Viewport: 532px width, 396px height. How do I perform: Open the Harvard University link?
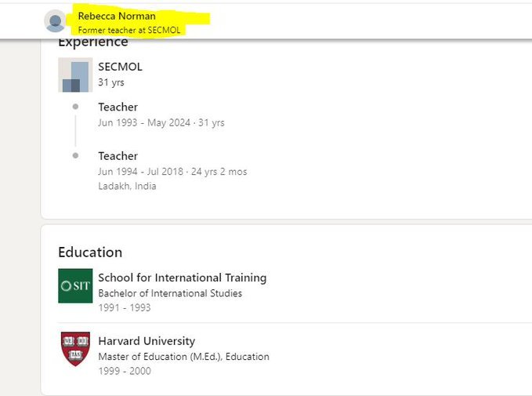point(147,341)
